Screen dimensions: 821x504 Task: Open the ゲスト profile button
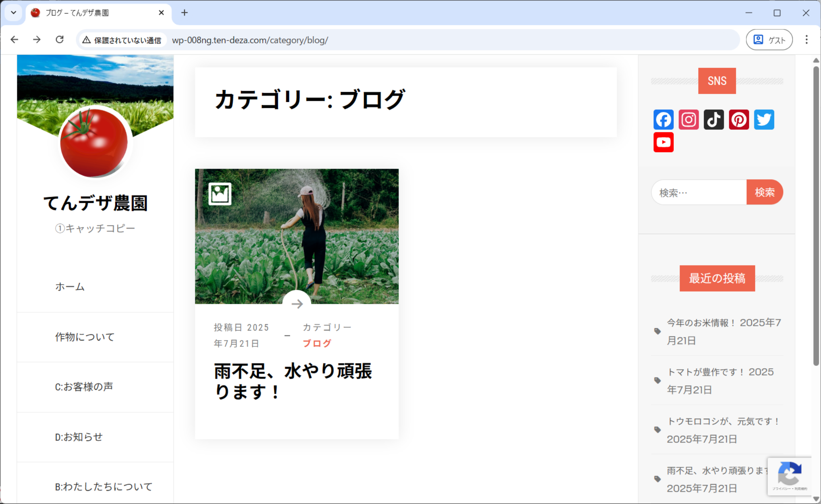[769, 40]
